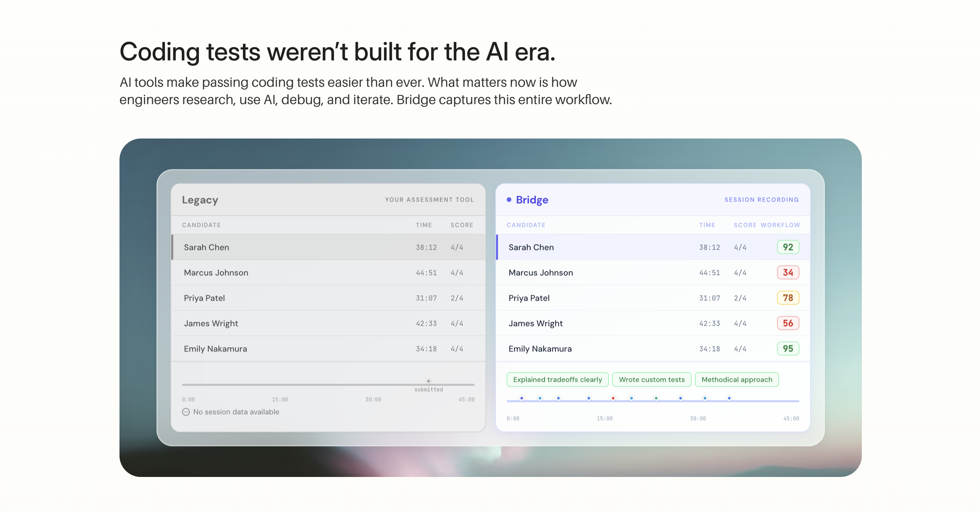Click Marcus Johnson's 4/4 score in Legacy panel
Viewport: 980px width, 512px height.
point(457,273)
